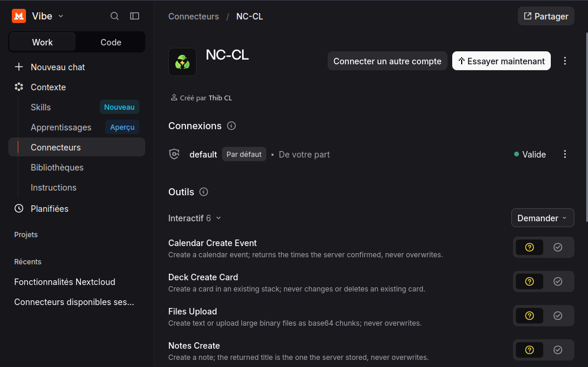Show info about Connexions
Viewport: 588px width, 367px height.
pyautogui.click(x=231, y=126)
